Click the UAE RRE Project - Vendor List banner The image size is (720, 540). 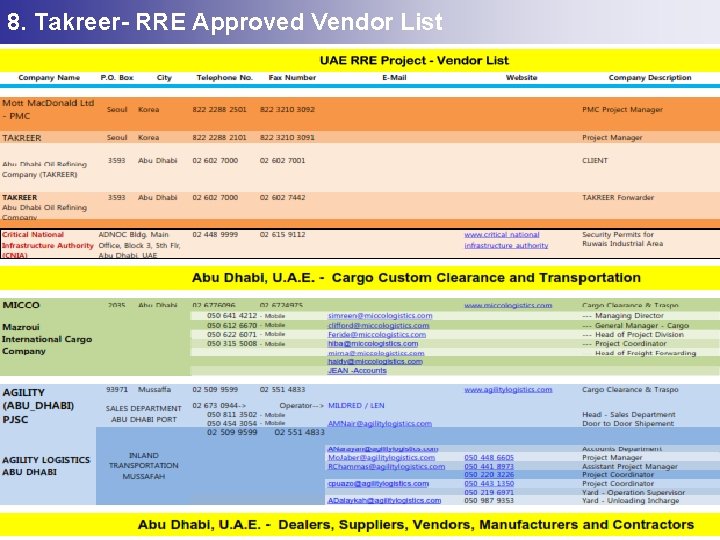[x=414, y=61]
